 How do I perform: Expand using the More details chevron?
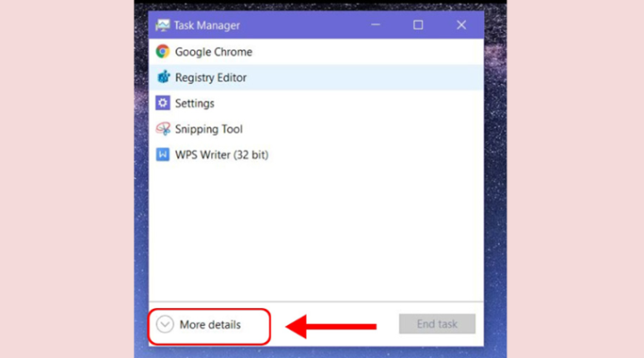coord(165,324)
